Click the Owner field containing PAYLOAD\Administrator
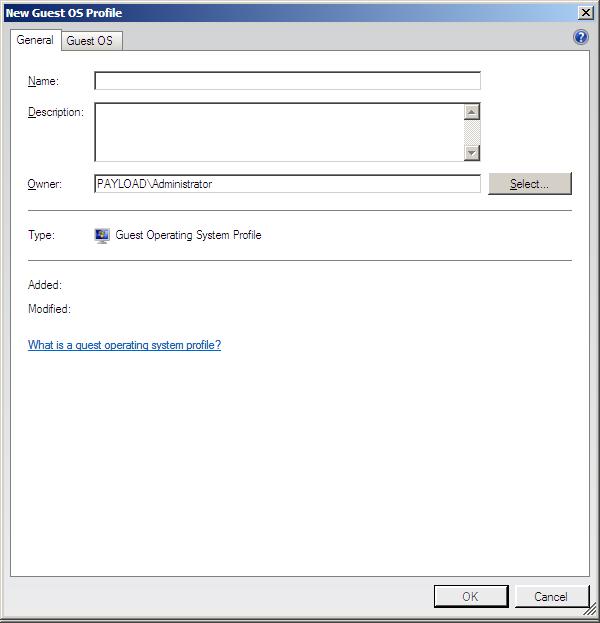This screenshot has height=623, width=600. point(287,184)
